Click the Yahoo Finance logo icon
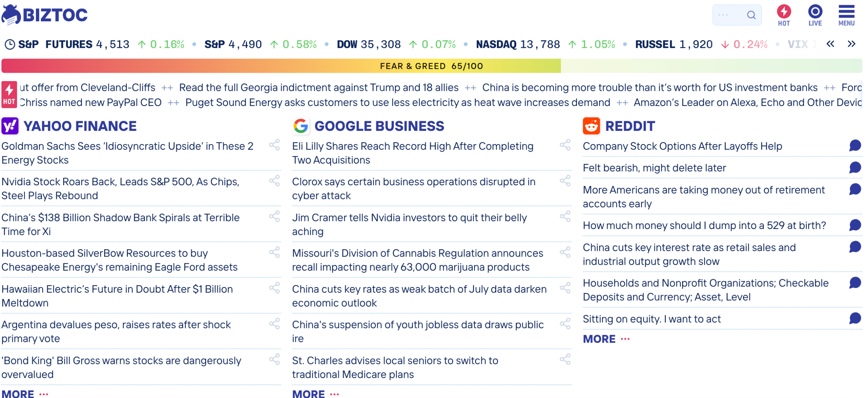This screenshot has width=868, height=398. click(x=10, y=126)
